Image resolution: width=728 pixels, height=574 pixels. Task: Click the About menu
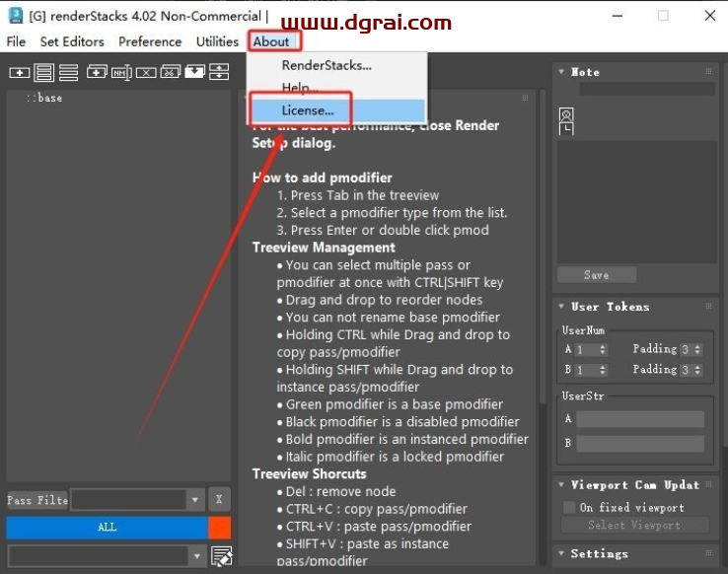click(271, 41)
